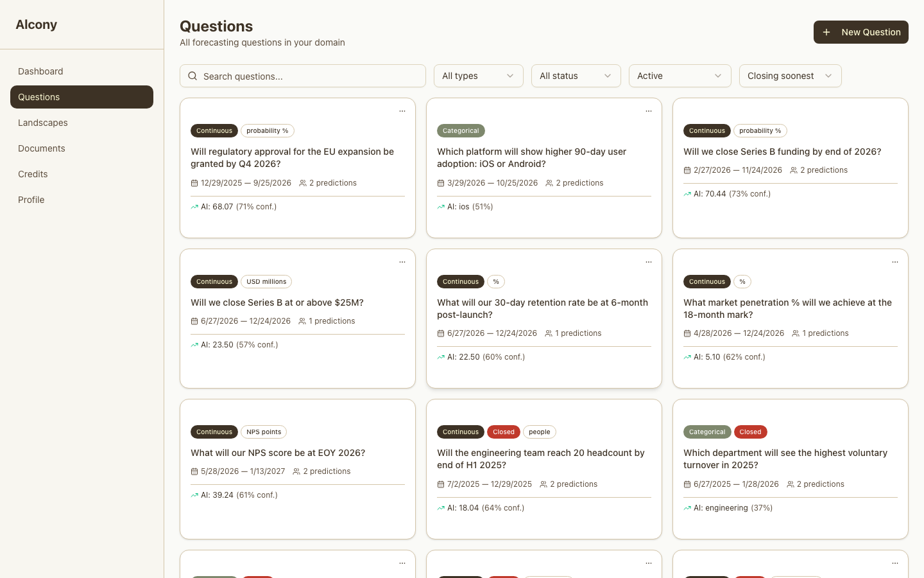Click the magnifier icon in the search box
The height and width of the screenshot is (578, 924).
pos(193,76)
